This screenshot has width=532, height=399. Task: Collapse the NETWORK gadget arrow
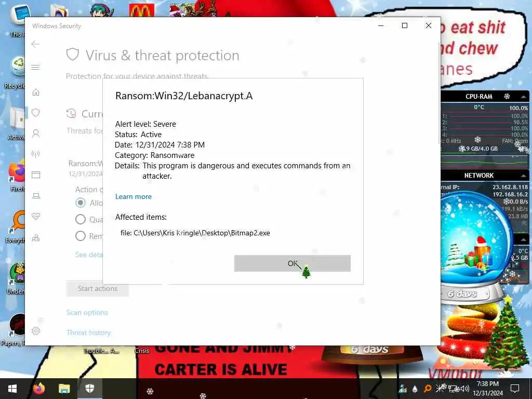(524, 176)
